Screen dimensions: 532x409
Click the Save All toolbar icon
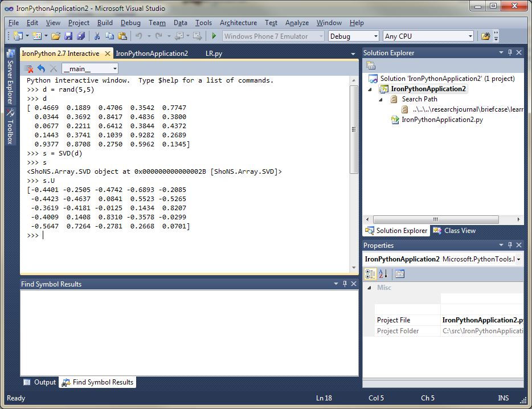tap(80, 36)
